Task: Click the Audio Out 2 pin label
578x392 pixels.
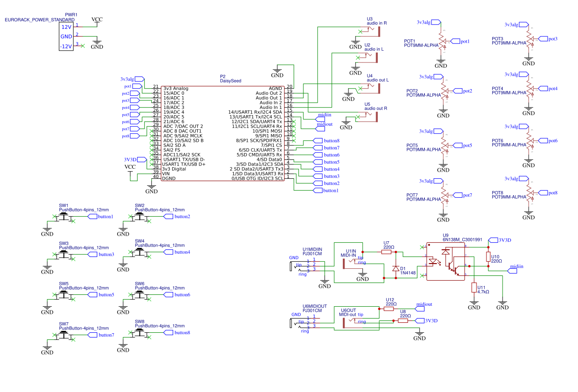Action: pyautogui.click(x=269, y=93)
